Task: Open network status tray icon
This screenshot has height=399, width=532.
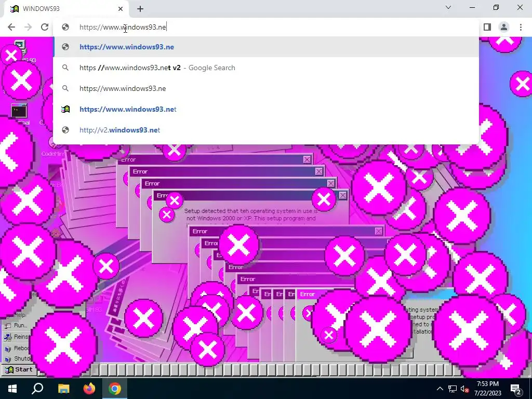Action: pos(453,389)
